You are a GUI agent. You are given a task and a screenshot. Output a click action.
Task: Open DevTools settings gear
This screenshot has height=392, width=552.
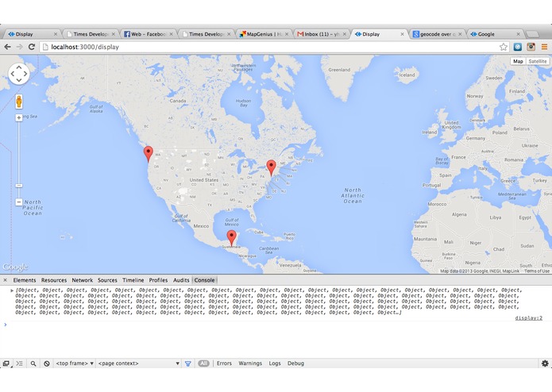pos(545,363)
